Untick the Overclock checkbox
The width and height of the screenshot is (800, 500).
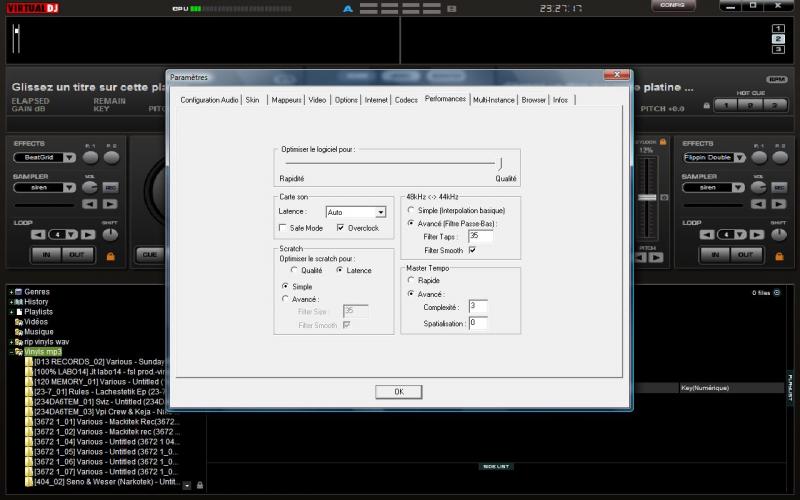[x=340, y=228]
